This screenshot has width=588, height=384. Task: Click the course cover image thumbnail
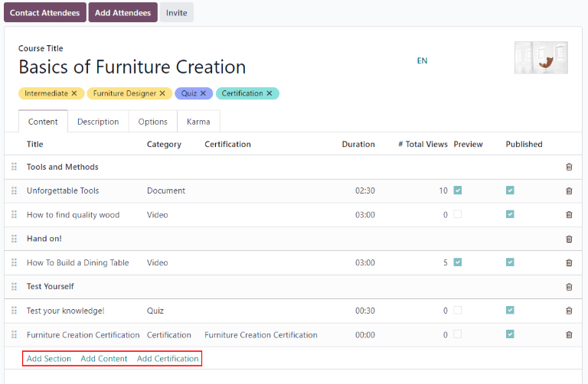pos(541,57)
